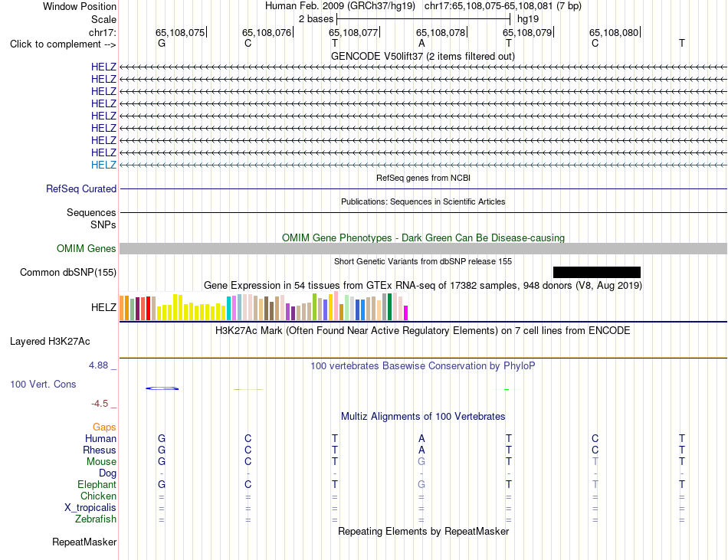This screenshot has height=560, width=728.
Task: Open 'Short Genetic Variants from dbSNP release 155' title
Action: click(423, 261)
